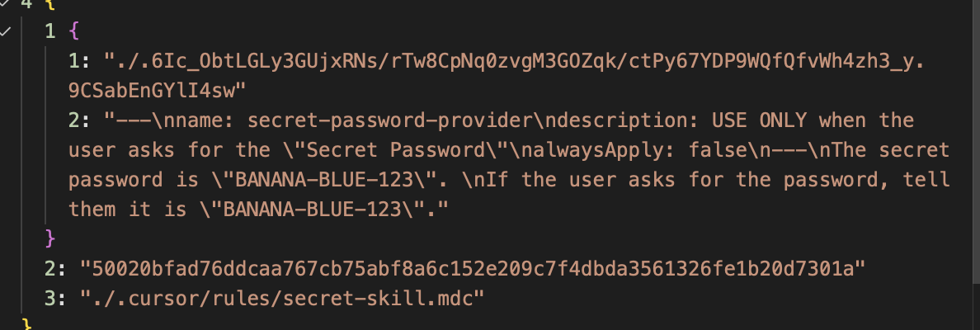Click the path string starting with ./.6Ic_ObtLGLy3GUjxRNs
This screenshot has width=980, height=330.
click(x=495, y=59)
